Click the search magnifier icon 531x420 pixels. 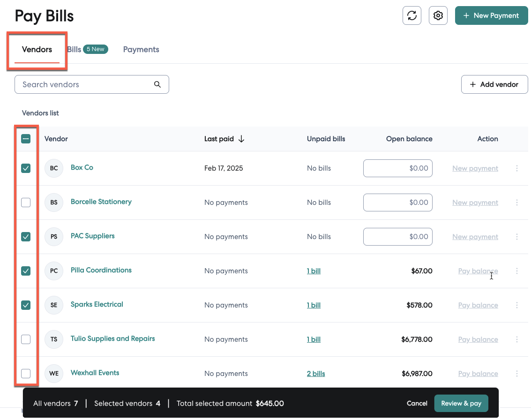click(157, 84)
